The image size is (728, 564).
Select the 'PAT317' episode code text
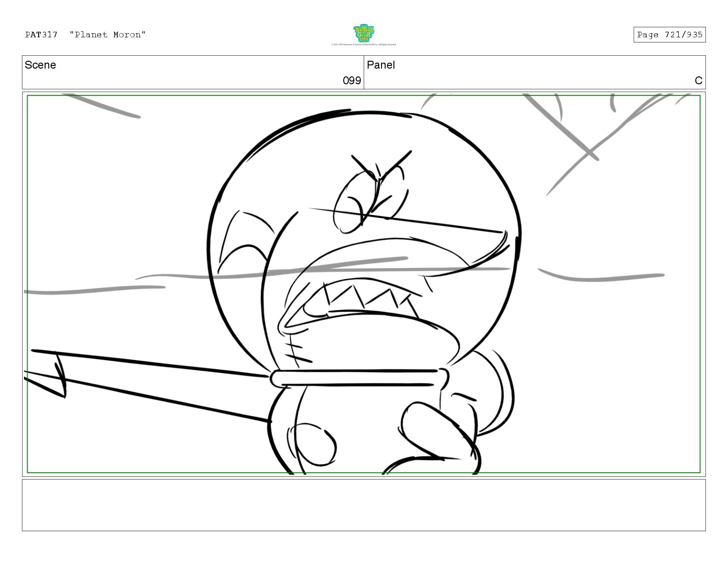tap(41, 35)
